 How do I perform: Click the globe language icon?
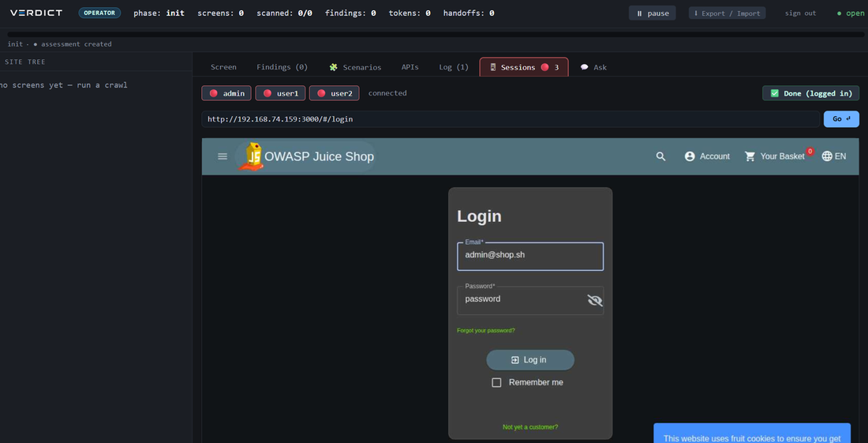pyautogui.click(x=827, y=156)
